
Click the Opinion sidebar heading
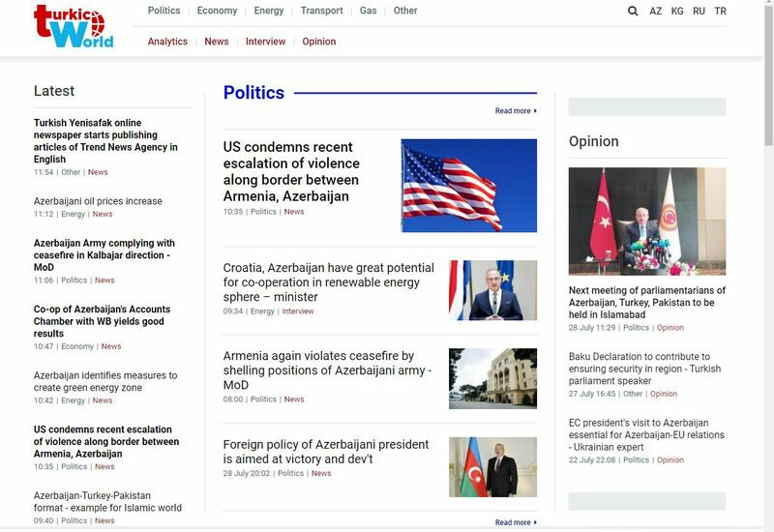pyautogui.click(x=593, y=141)
